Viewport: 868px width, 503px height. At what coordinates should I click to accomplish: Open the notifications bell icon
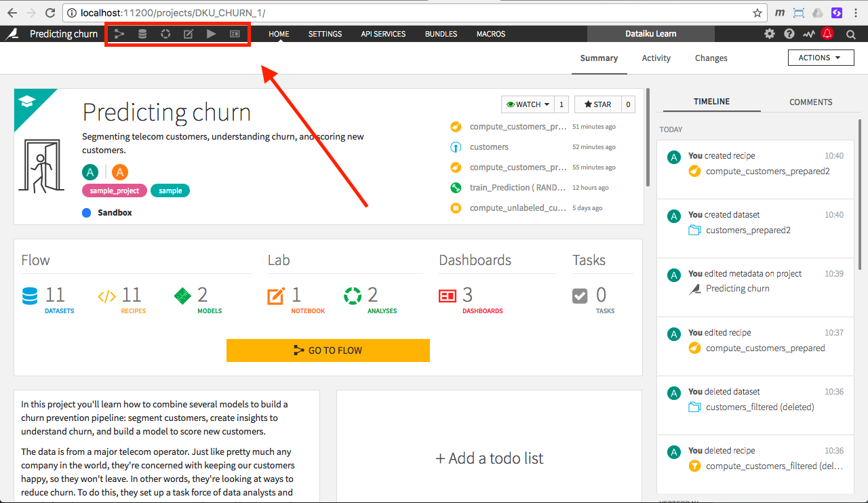(827, 33)
